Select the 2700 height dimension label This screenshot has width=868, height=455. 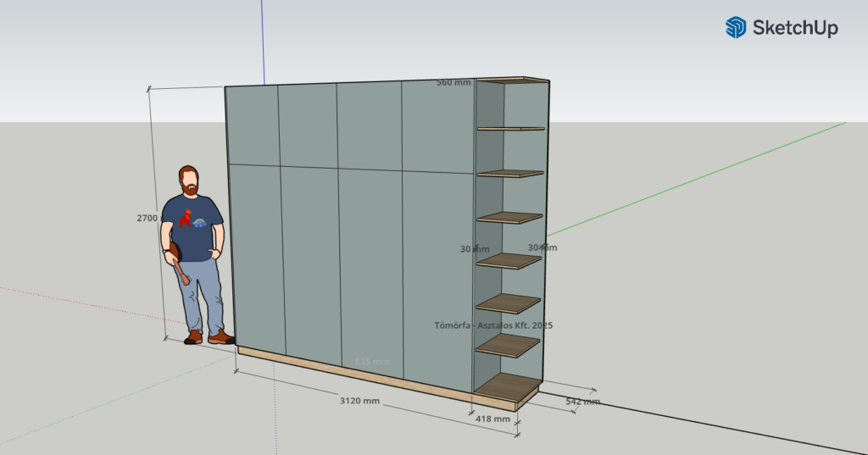tap(147, 218)
